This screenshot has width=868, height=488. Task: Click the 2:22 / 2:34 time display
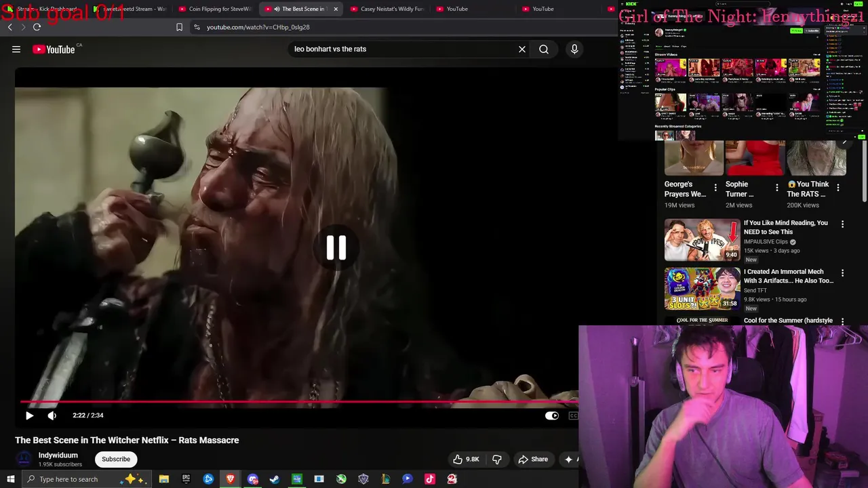[88, 415]
